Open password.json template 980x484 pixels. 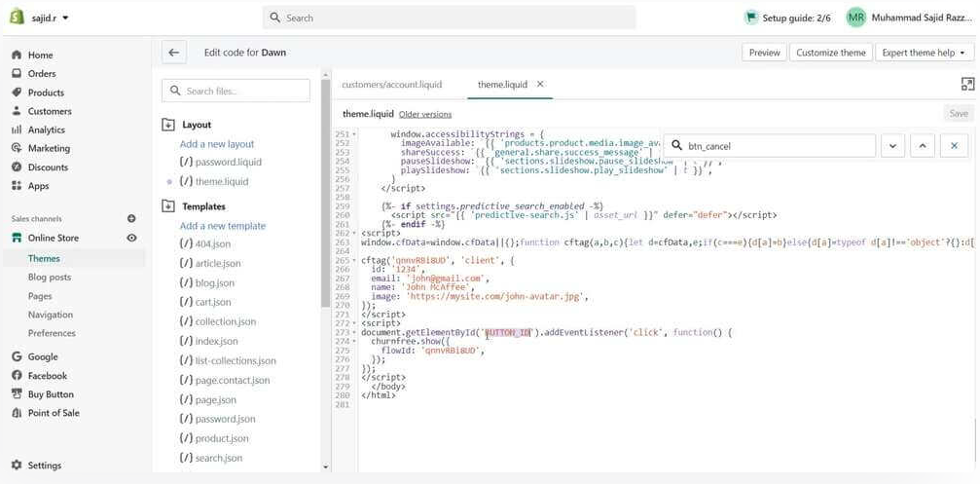pyautogui.click(x=225, y=419)
